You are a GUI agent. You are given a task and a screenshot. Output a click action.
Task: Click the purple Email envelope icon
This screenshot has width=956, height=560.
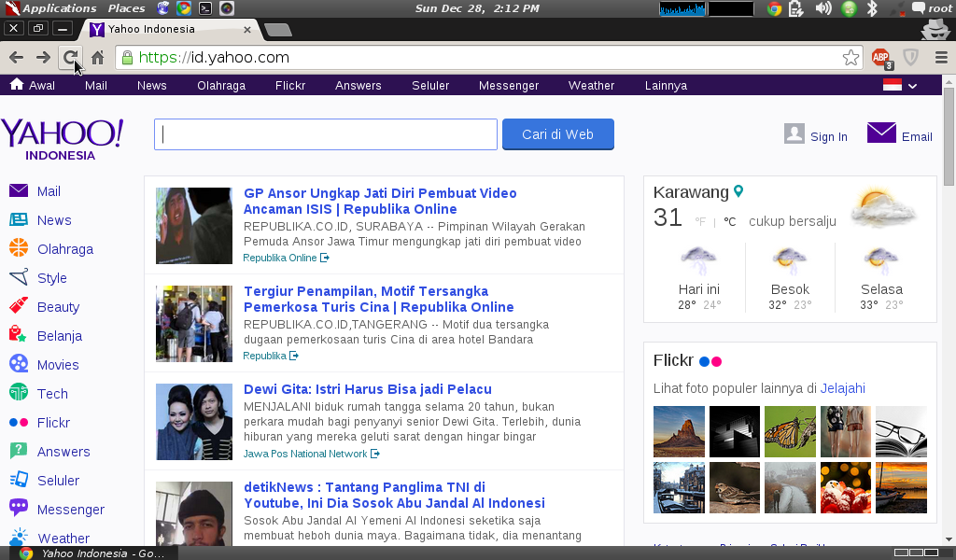tap(881, 133)
